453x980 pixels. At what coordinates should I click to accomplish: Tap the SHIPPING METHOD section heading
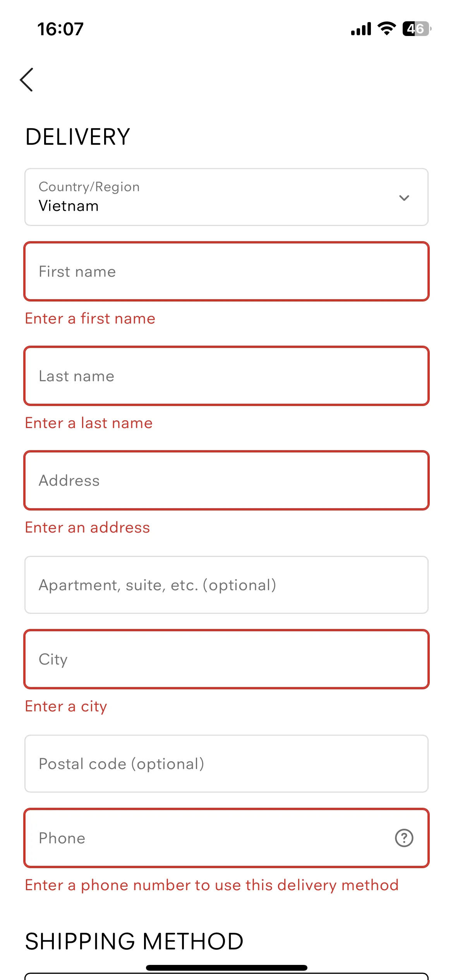(134, 941)
